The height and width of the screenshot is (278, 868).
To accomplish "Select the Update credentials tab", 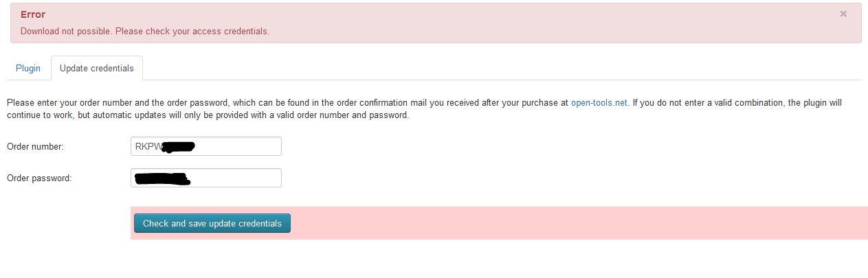I will [97, 69].
